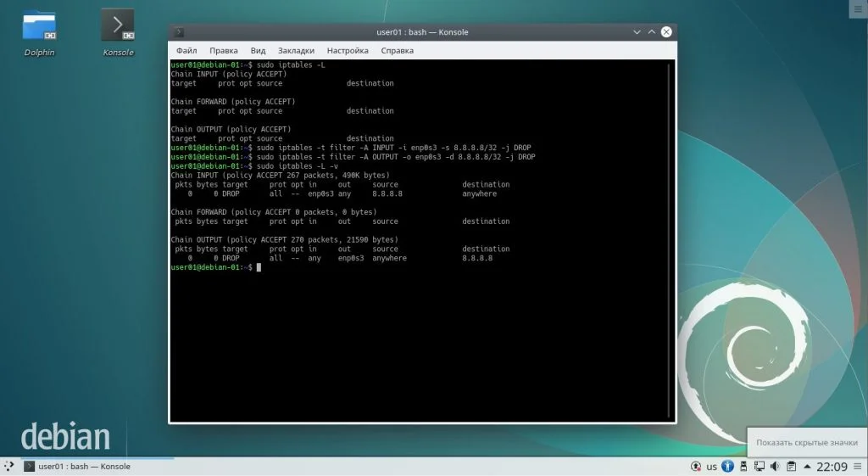Viewport: 868px width, 476px height.
Task: Open the removable devices tray icon
Action: point(743,466)
